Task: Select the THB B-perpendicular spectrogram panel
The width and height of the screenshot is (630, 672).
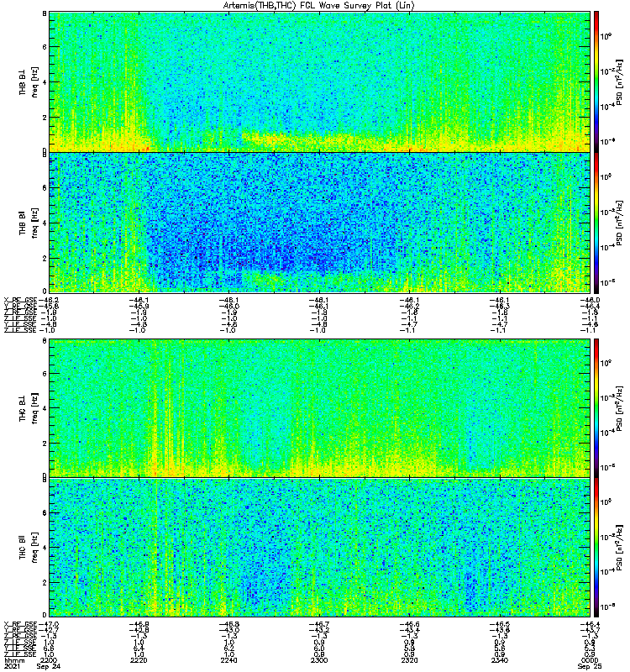Action: (320, 81)
